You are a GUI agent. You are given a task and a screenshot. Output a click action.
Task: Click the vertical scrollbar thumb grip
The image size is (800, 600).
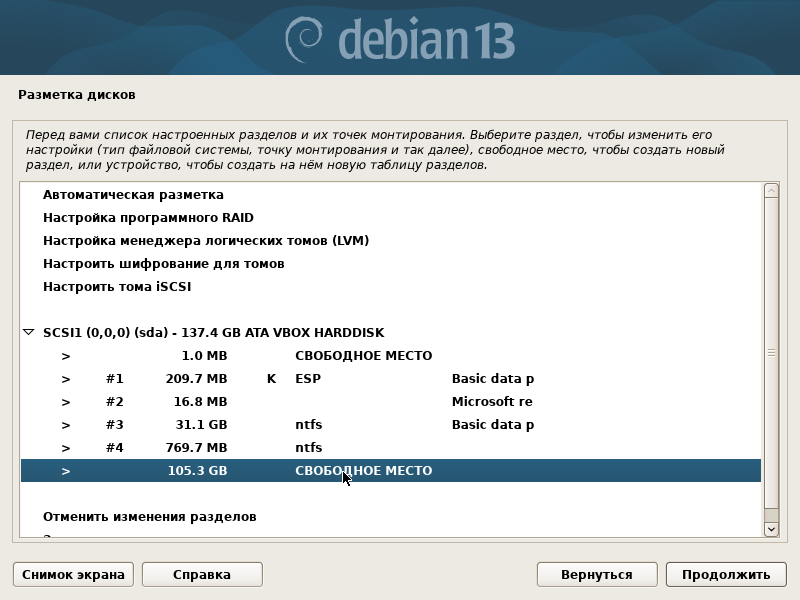771,353
